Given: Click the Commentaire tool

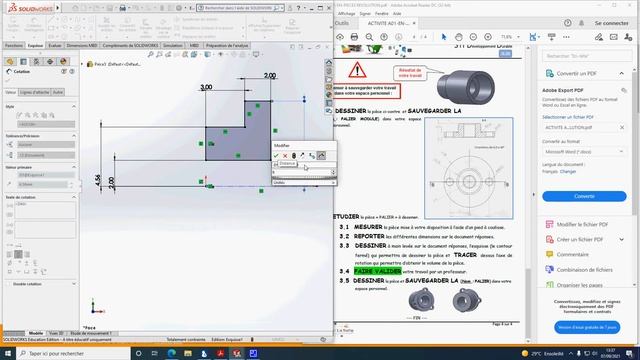Looking at the screenshot, I should pos(573,255).
